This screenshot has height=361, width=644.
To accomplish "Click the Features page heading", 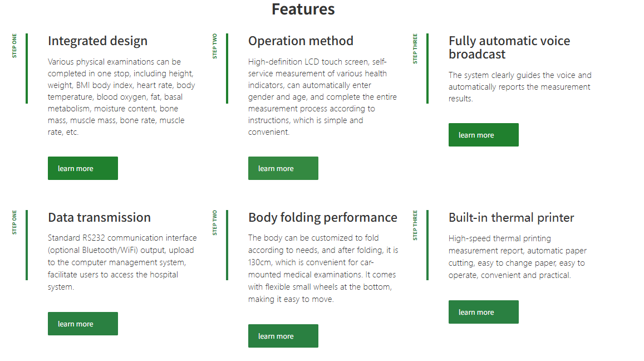I will coord(303,9).
